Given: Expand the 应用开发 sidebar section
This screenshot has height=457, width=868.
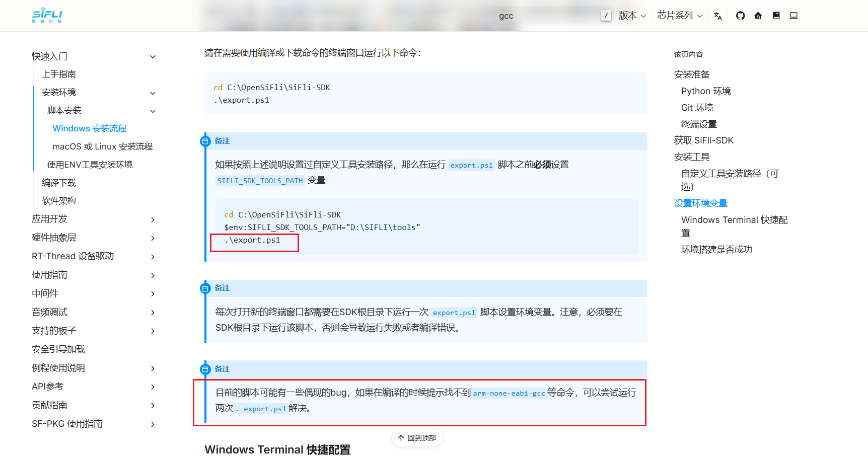Looking at the screenshot, I should pyautogui.click(x=153, y=219).
